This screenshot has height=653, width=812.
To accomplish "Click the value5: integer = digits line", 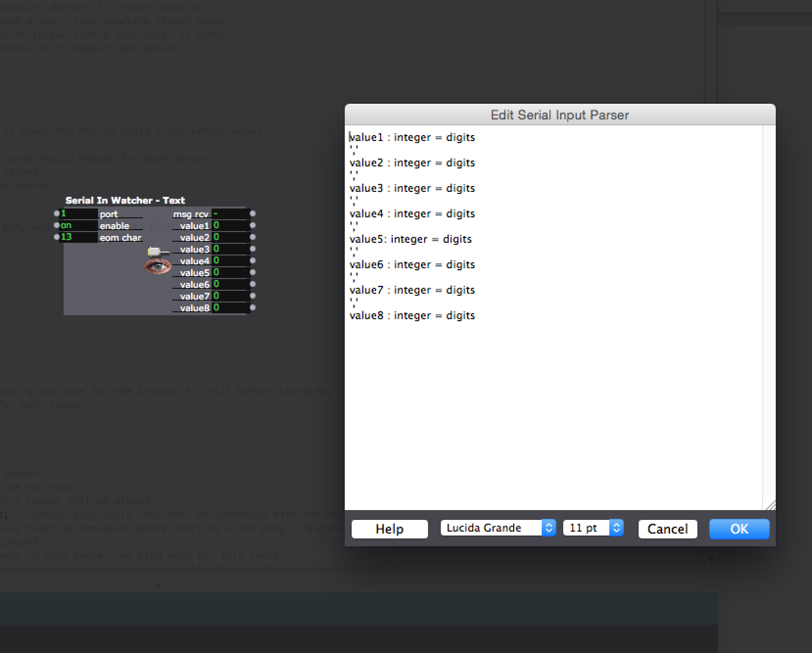I will click(x=410, y=239).
